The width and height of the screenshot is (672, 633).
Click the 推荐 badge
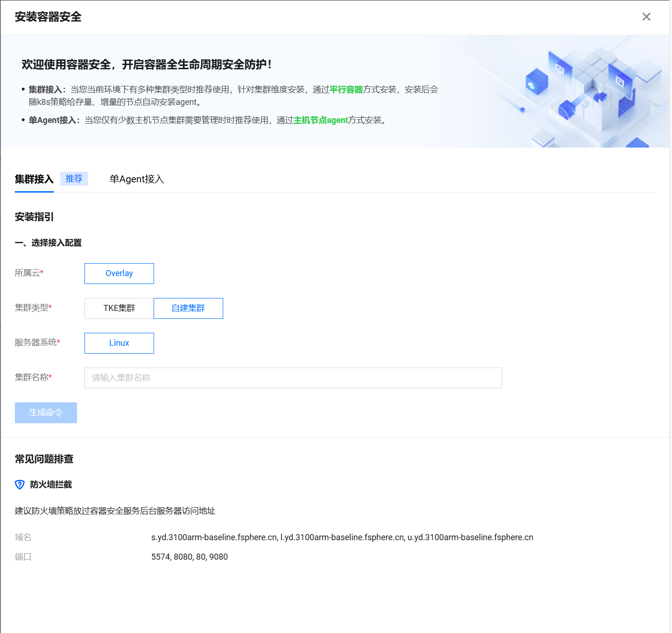coord(74,179)
